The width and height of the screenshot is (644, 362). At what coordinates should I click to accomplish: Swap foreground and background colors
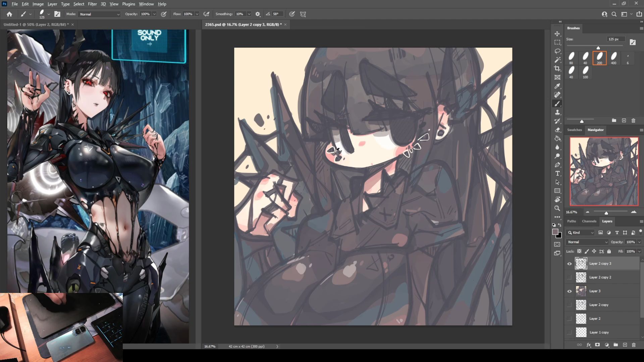(x=559, y=225)
